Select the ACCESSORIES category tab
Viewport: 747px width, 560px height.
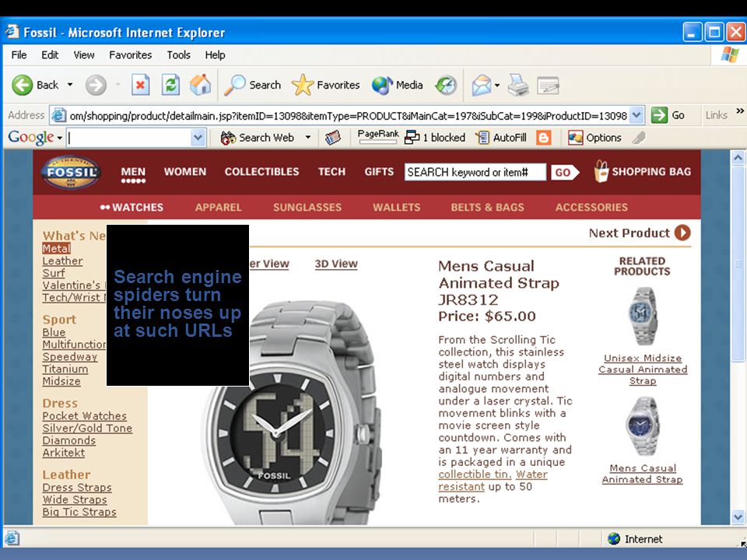(x=591, y=207)
